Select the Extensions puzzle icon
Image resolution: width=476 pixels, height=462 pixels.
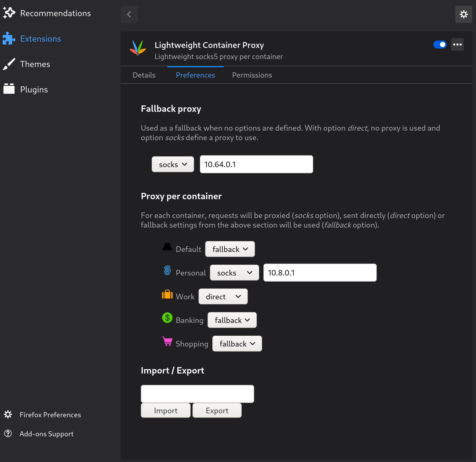point(9,38)
